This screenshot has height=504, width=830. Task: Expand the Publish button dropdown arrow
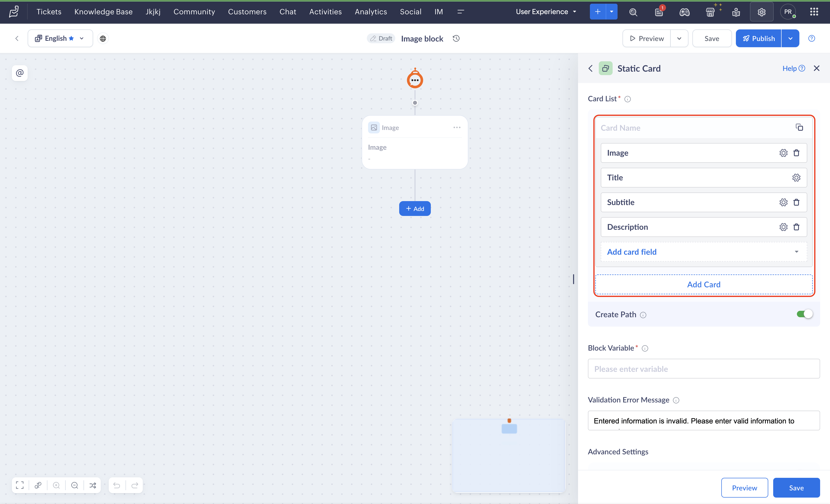(790, 38)
